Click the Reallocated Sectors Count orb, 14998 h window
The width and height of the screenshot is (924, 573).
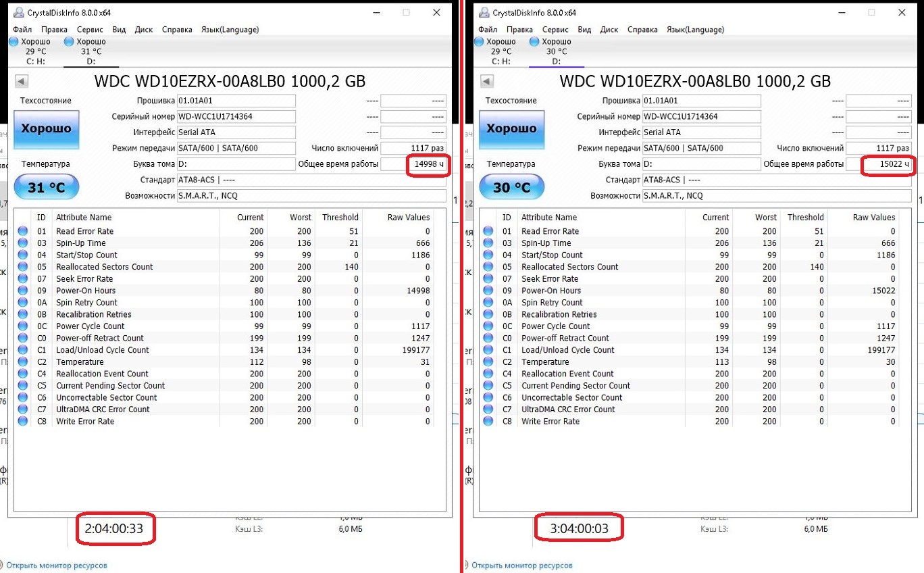[x=23, y=267]
